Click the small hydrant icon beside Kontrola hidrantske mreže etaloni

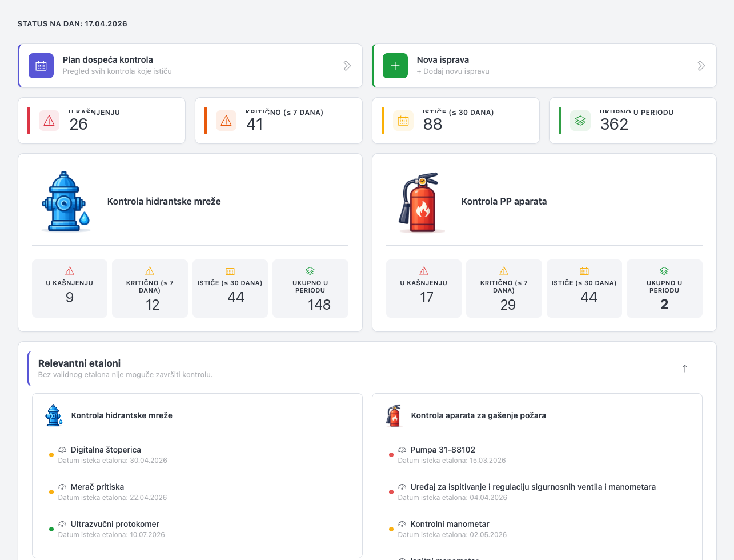54,415
